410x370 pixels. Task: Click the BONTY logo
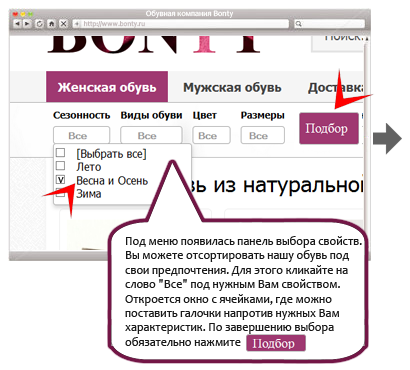tap(154, 44)
